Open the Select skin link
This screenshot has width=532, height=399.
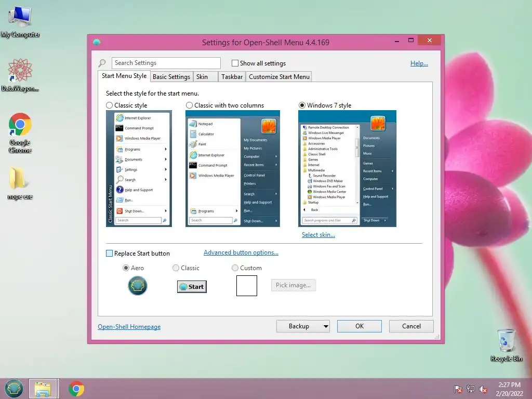pyautogui.click(x=318, y=235)
